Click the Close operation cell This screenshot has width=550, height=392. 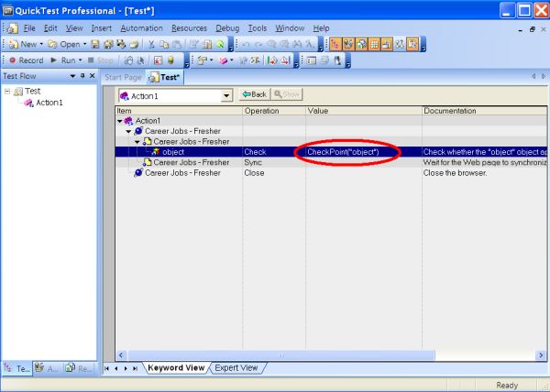pos(273,173)
